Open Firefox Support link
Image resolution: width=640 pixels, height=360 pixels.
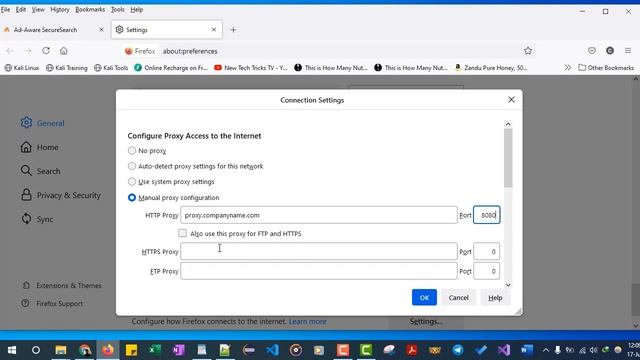point(52,303)
